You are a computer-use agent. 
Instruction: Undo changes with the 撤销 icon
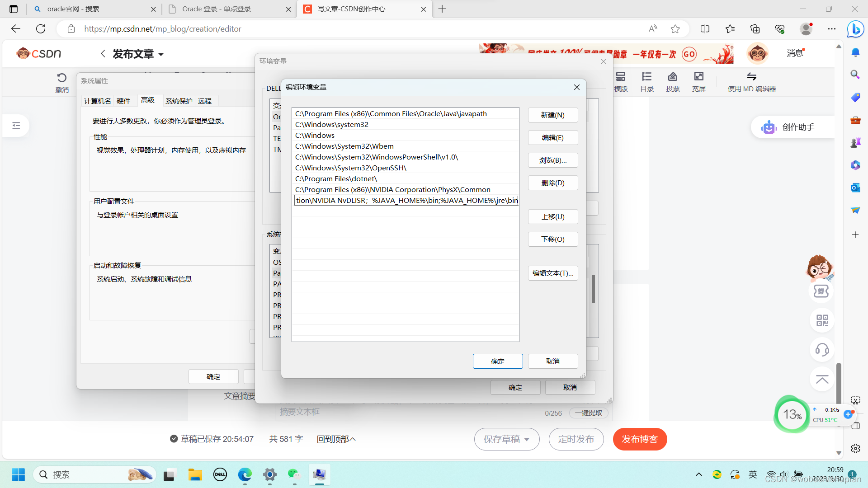61,81
